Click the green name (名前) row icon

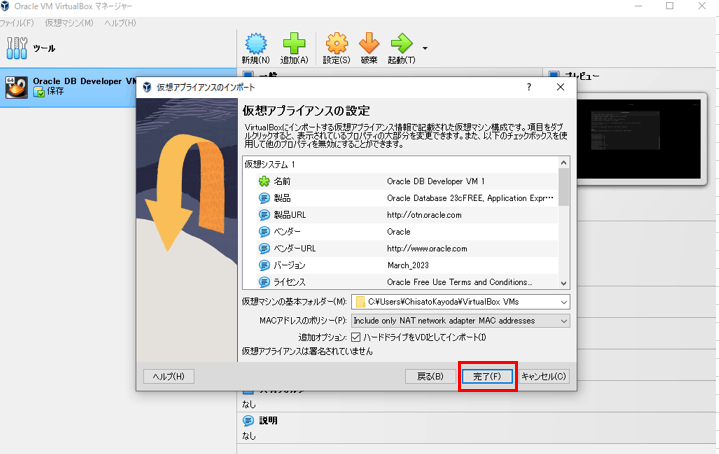(x=264, y=181)
